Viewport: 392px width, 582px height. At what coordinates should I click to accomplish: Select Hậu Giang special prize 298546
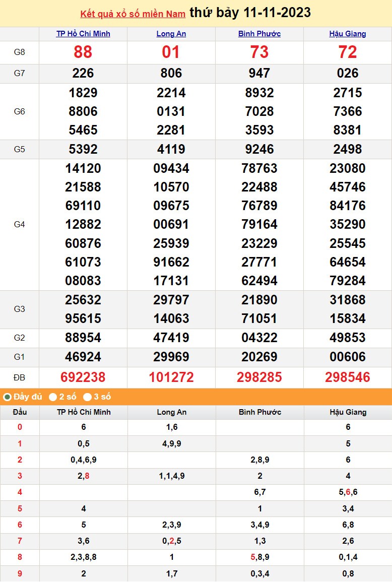(348, 377)
